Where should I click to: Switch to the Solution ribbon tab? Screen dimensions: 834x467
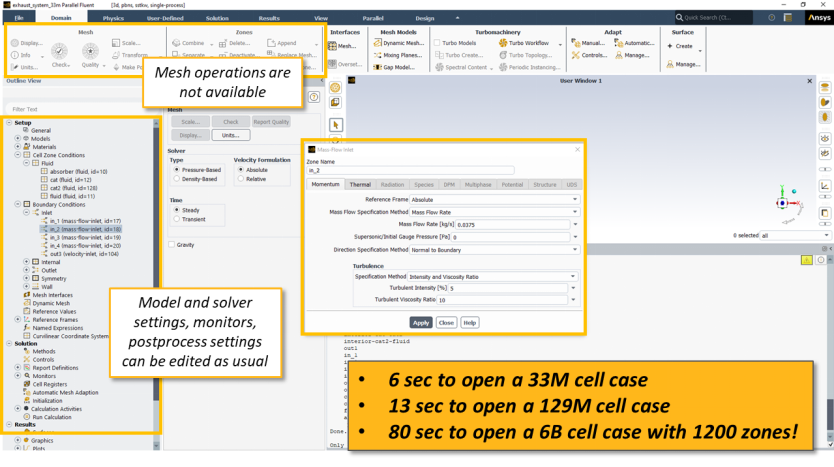tap(217, 18)
